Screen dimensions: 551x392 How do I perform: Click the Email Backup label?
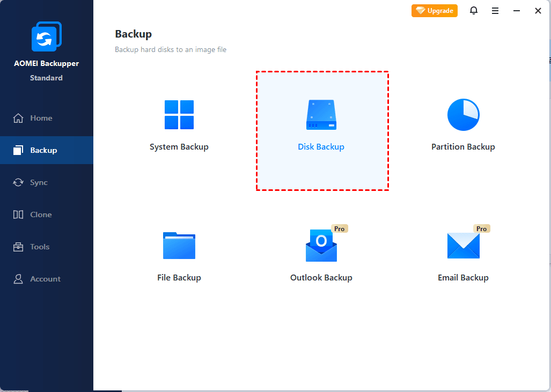coord(463,278)
